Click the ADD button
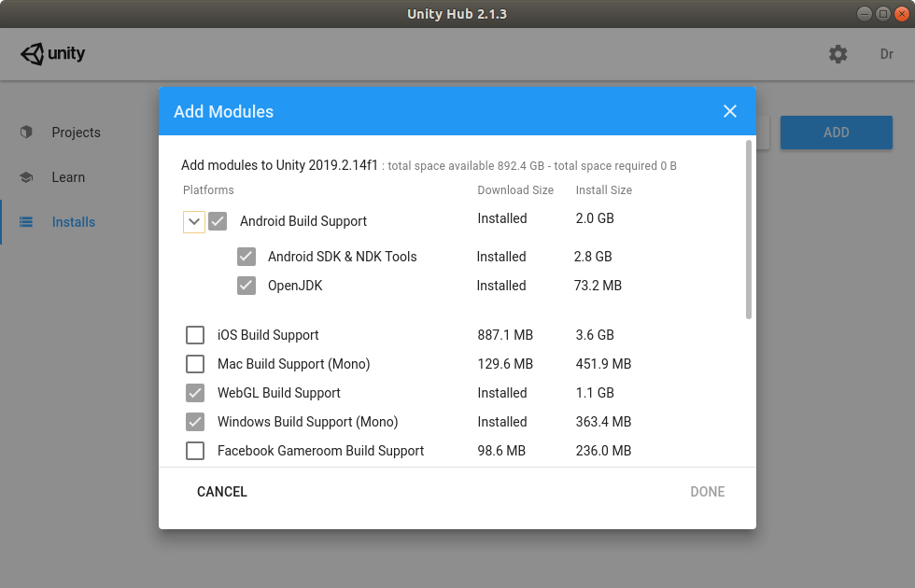Viewport: 915px width, 588px height. (x=836, y=133)
